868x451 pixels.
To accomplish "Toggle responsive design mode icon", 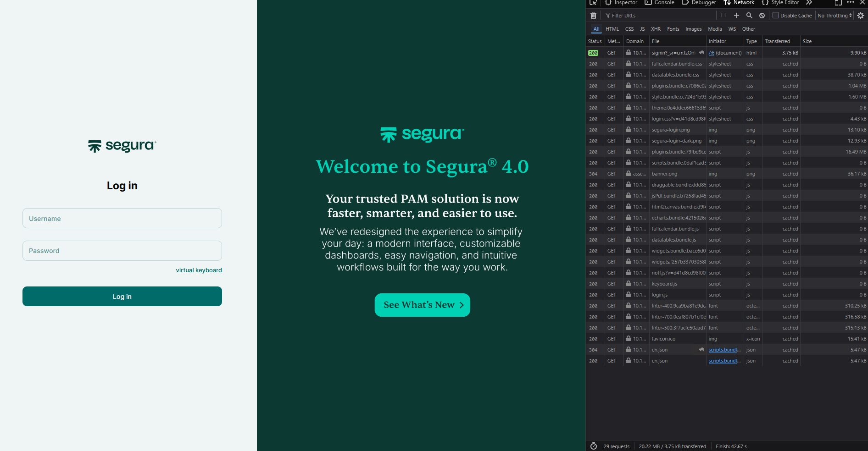I will pos(838,3).
